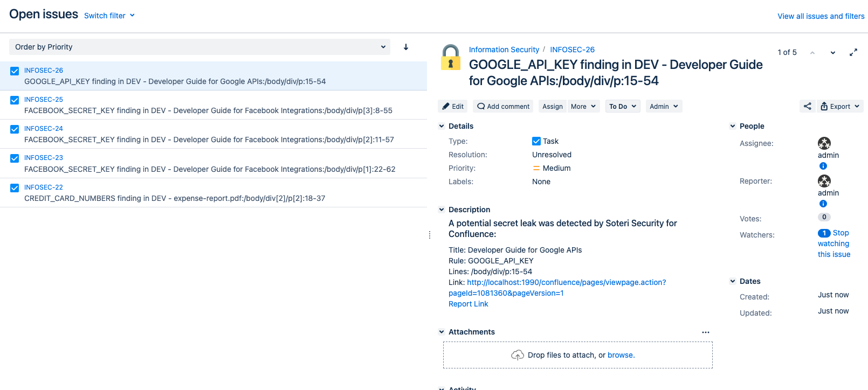868x390 pixels.
Task: Click the Information Security project lock icon
Action: tap(451, 58)
